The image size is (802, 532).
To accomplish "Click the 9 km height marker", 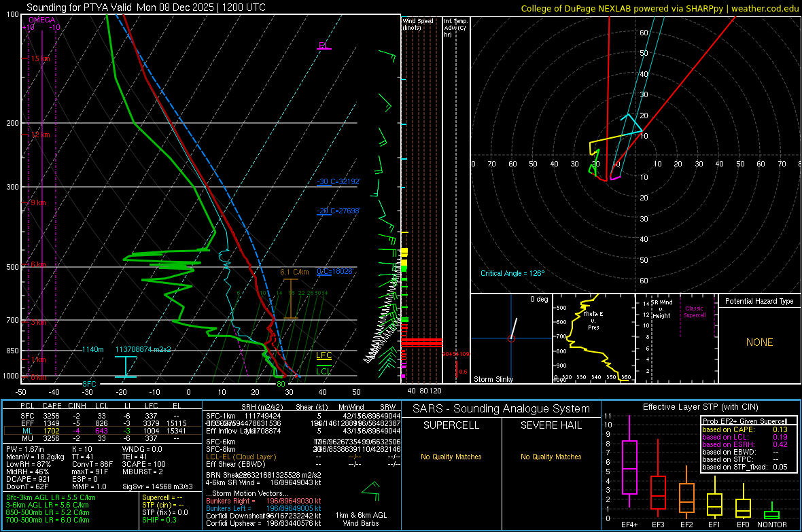I will click(x=38, y=202).
